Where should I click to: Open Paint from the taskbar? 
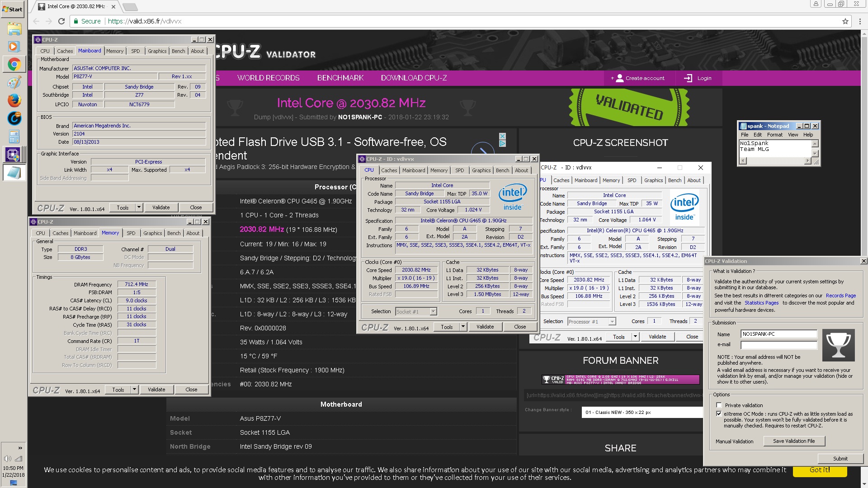(14, 83)
